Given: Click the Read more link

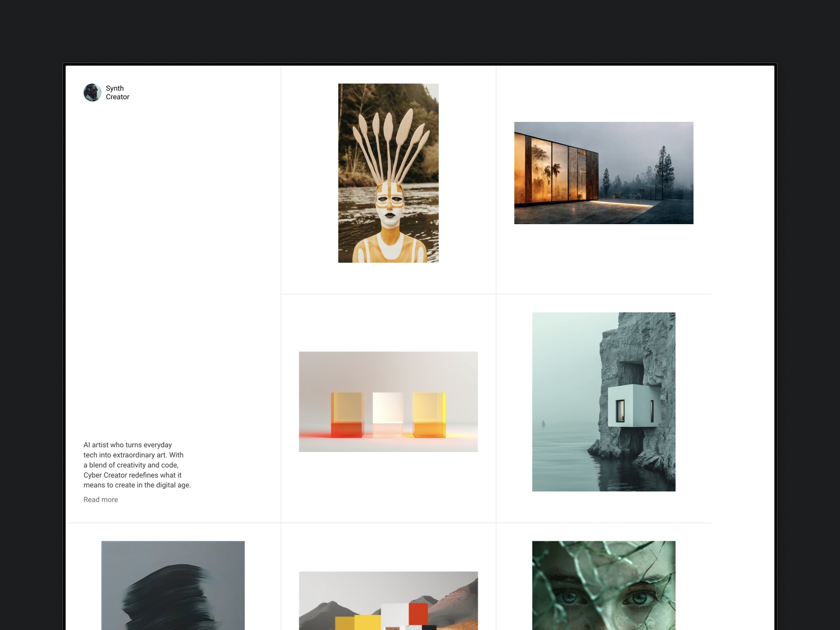Looking at the screenshot, I should (101, 499).
